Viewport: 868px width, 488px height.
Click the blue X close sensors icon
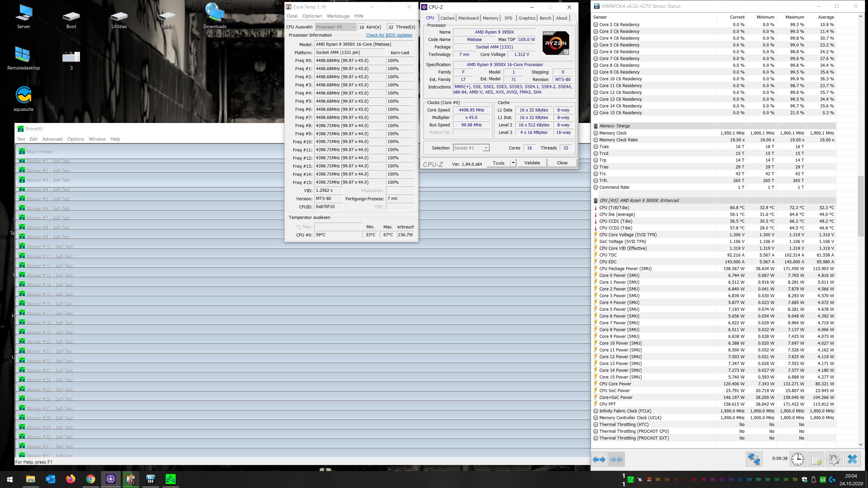pyautogui.click(x=852, y=460)
